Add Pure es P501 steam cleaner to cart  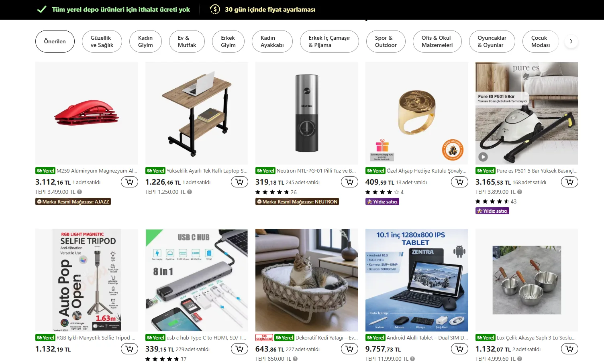pyautogui.click(x=569, y=182)
